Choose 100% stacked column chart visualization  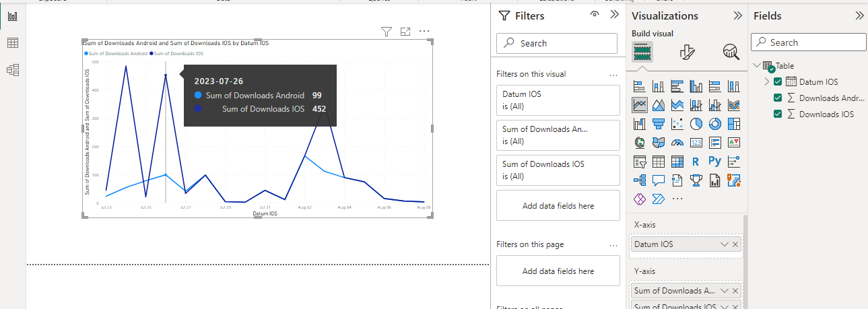pyautogui.click(x=734, y=86)
